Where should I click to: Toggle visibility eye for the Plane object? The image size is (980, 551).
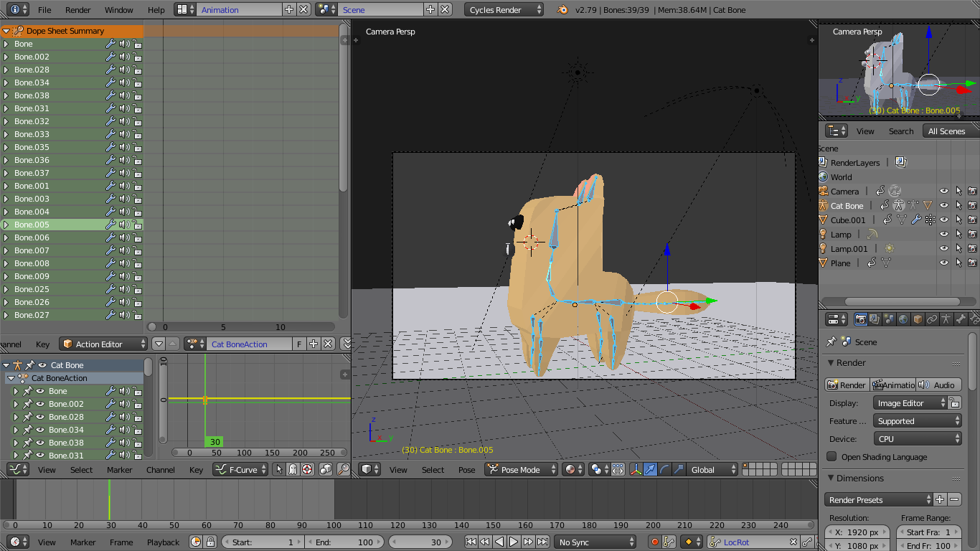(x=943, y=263)
